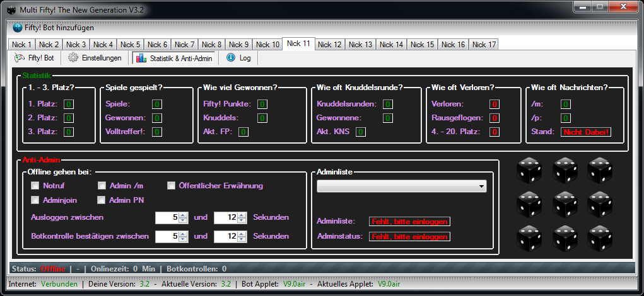The height and width of the screenshot is (296, 644).
Task: Click the top-right black dice image
Action: (x=600, y=170)
